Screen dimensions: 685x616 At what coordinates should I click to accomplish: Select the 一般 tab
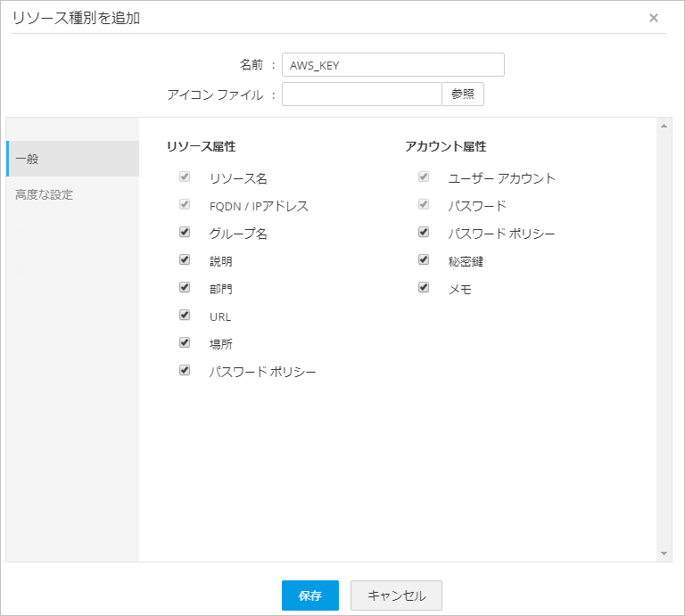point(72,159)
